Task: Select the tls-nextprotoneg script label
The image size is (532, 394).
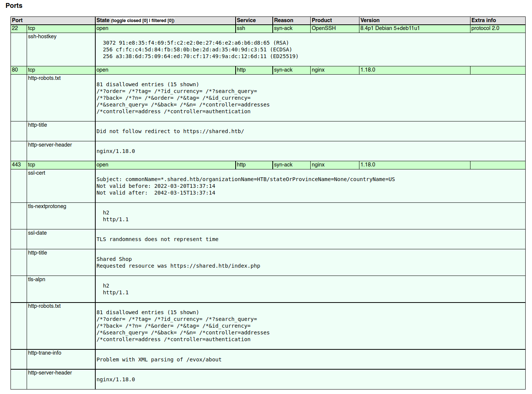Action: [47, 206]
